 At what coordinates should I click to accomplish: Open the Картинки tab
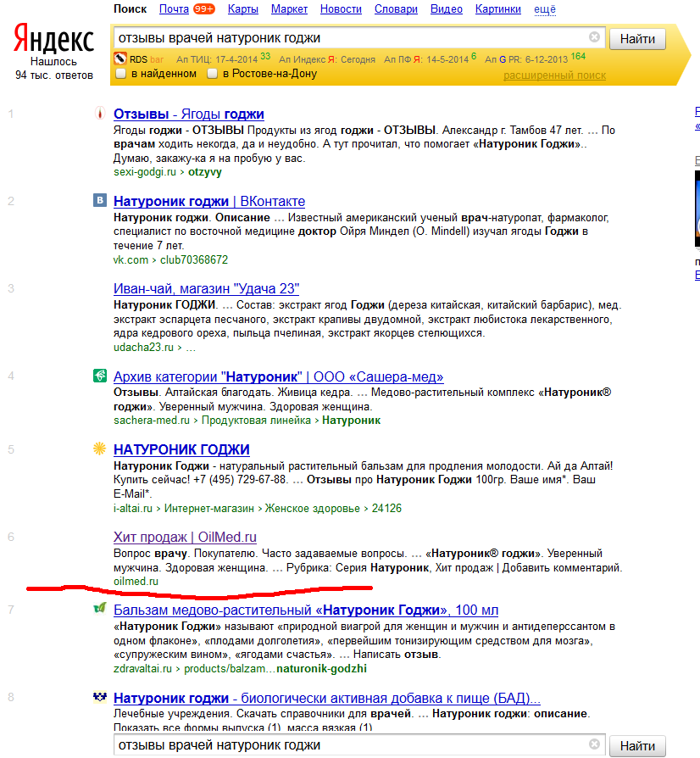click(x=498, y=9)
